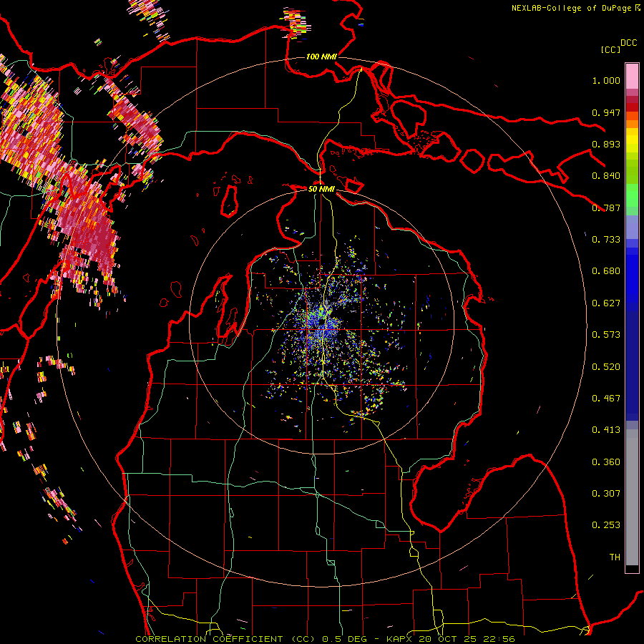Select the 0.840 scale value
Screen dimensions: 644x644
coord(606,176)
